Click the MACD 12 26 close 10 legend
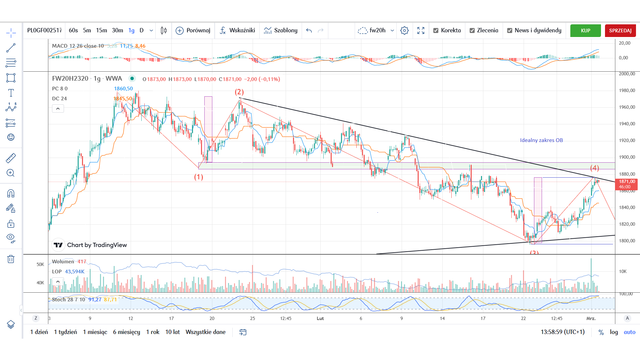This screenshot has width=640, height=360. (x=78, y=46)
